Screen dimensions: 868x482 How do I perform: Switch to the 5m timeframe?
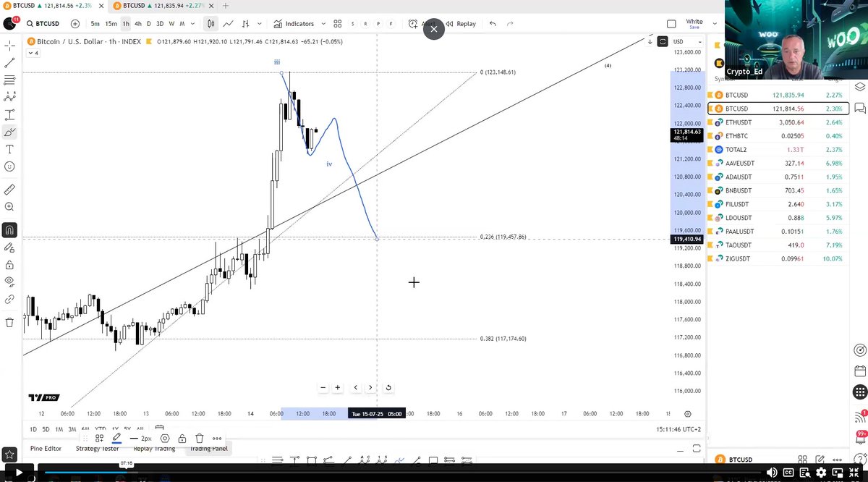coord(95,24)
